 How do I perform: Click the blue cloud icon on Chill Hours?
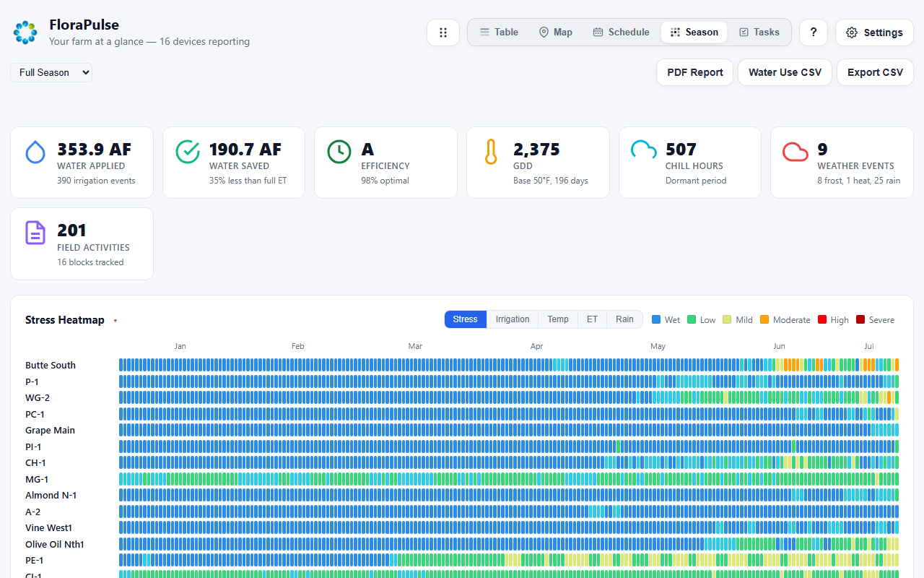click(644, 150)
